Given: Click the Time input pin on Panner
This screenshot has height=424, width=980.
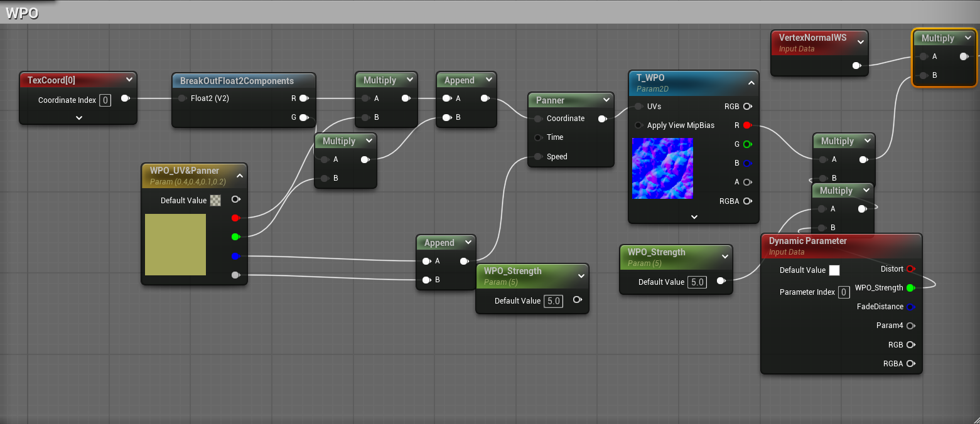Looking at the screenshot, I should pos(538,137).
